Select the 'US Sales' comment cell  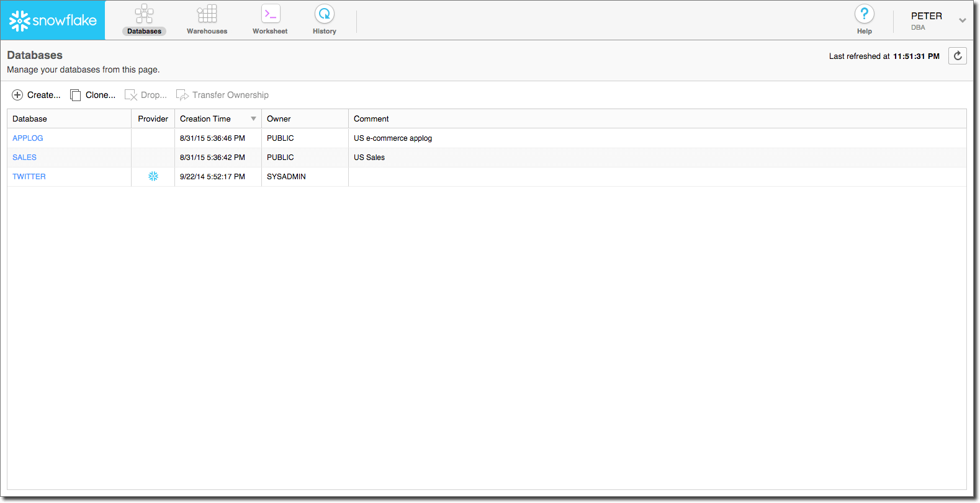point(657,158)
